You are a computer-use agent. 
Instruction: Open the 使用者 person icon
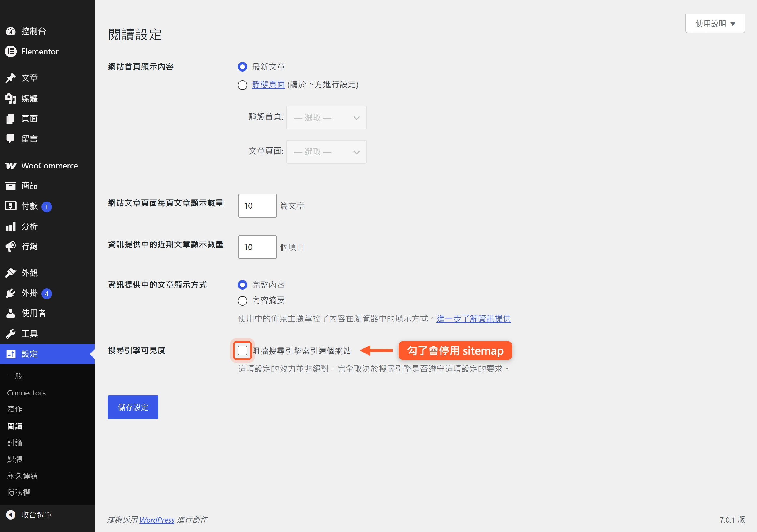(11, 313)
